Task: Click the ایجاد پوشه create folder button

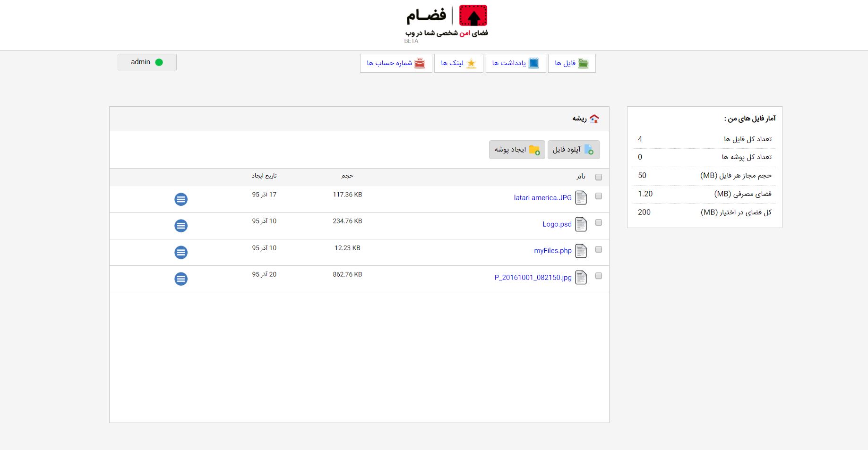Action: 517,150
